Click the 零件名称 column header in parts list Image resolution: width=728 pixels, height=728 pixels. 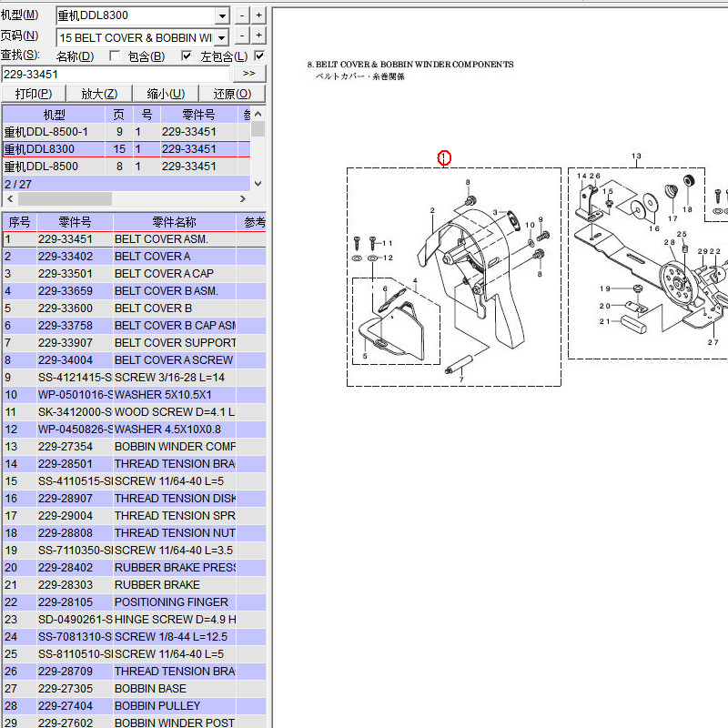click(x=173, y=222)
